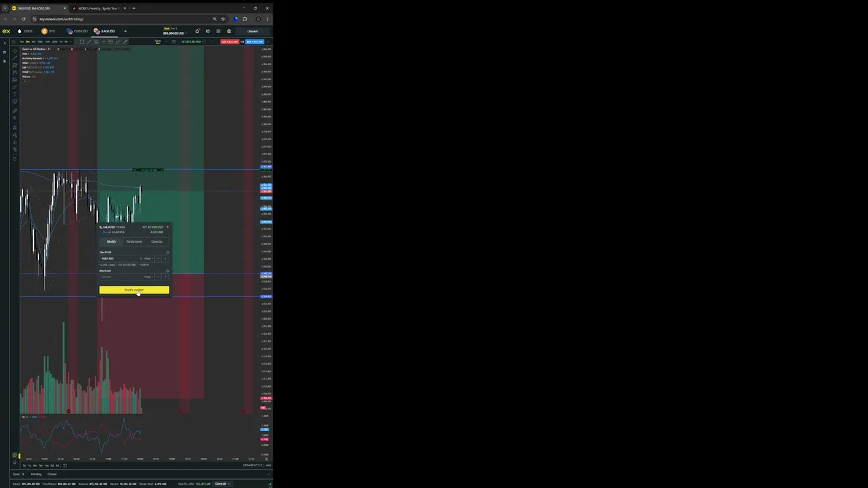The width and height of the screenshot is (868, 488).
Task: Open the Chrome three-dot menu
Action: [267, 19]
